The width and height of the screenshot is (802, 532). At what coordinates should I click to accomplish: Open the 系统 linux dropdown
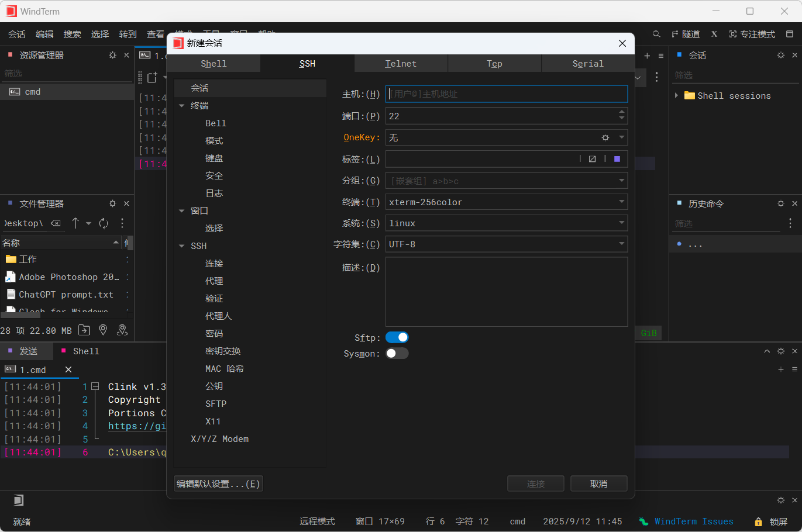(x=621, y=223)
